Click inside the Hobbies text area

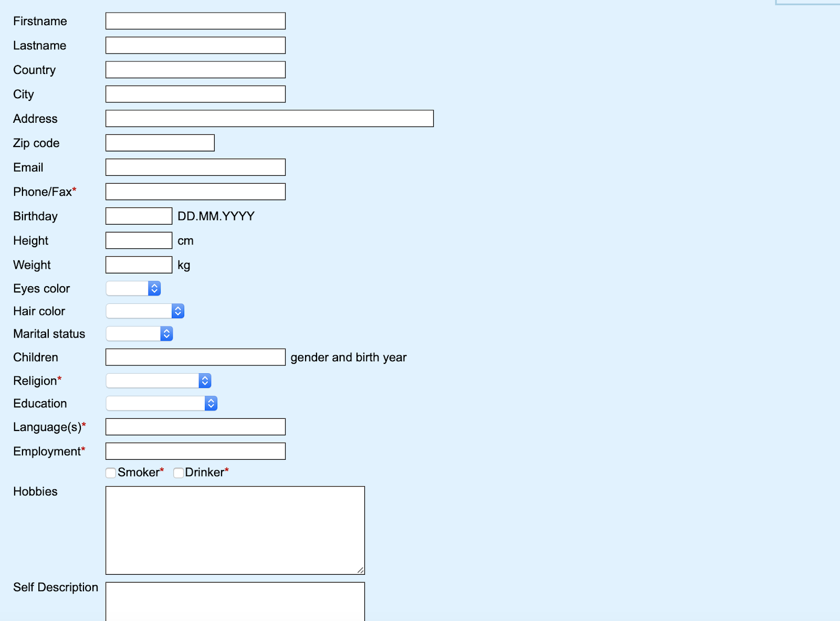[235, 530]
